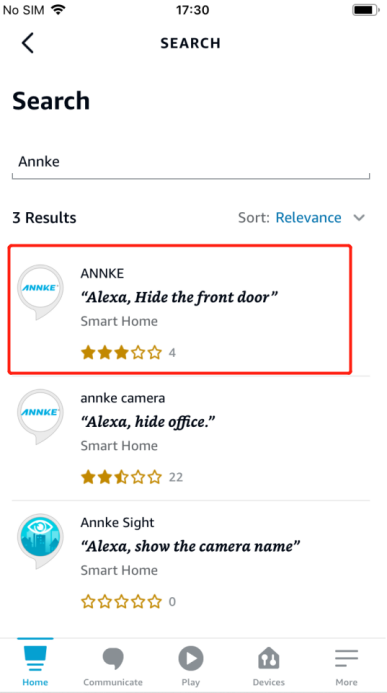
Task: Open the More hamburger menu icon
Action: coord(346,659)
